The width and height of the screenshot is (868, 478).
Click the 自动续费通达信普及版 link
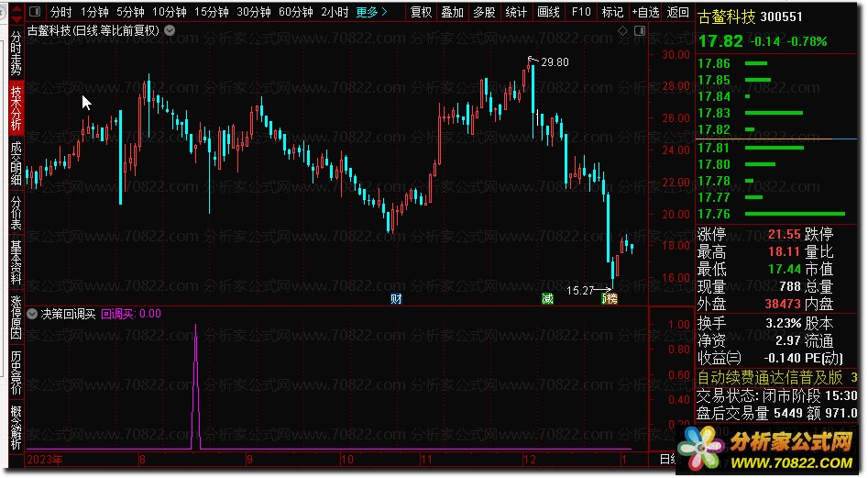pos(770,378)
